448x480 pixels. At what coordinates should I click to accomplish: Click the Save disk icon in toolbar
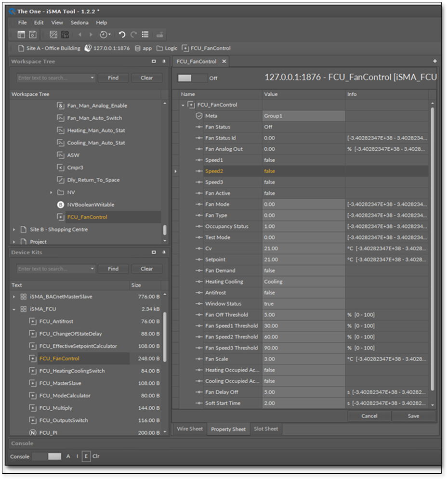pyautogui.click(x=33, y=35)
